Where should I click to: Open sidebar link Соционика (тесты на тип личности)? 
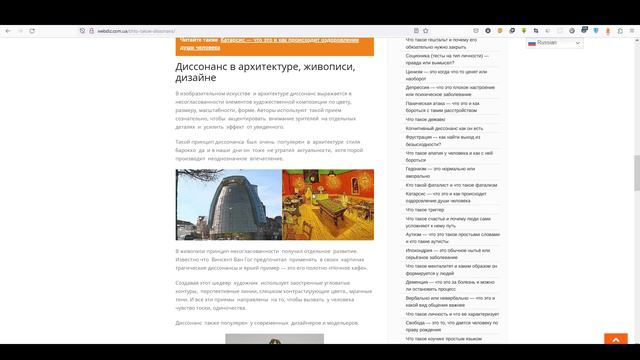tap(447, 59)
